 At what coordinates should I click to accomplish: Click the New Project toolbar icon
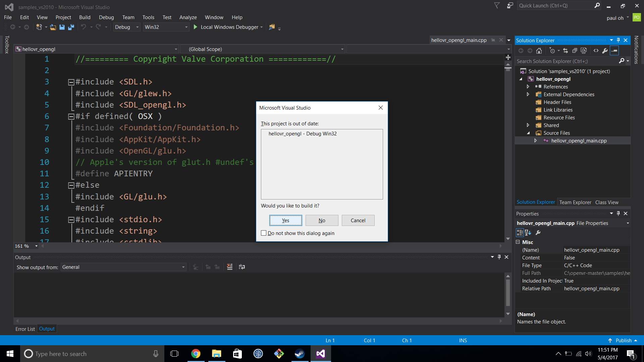pos(39,27)
